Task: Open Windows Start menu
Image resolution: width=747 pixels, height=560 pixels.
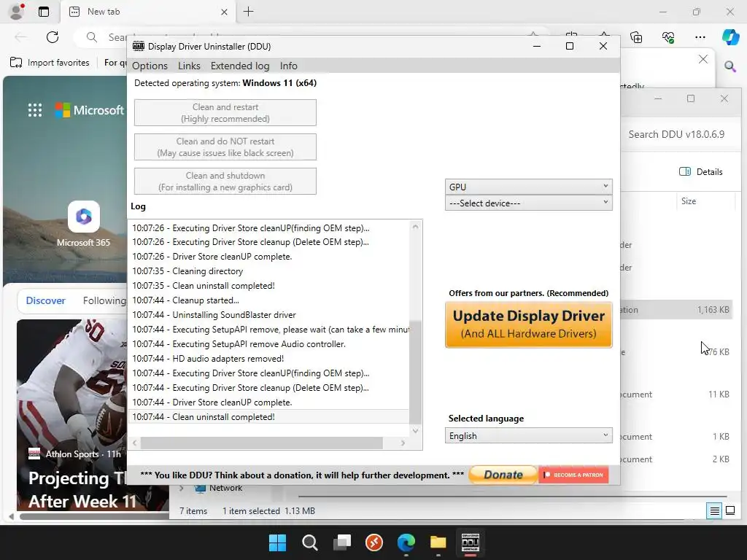Action: [x=277, y=542]
